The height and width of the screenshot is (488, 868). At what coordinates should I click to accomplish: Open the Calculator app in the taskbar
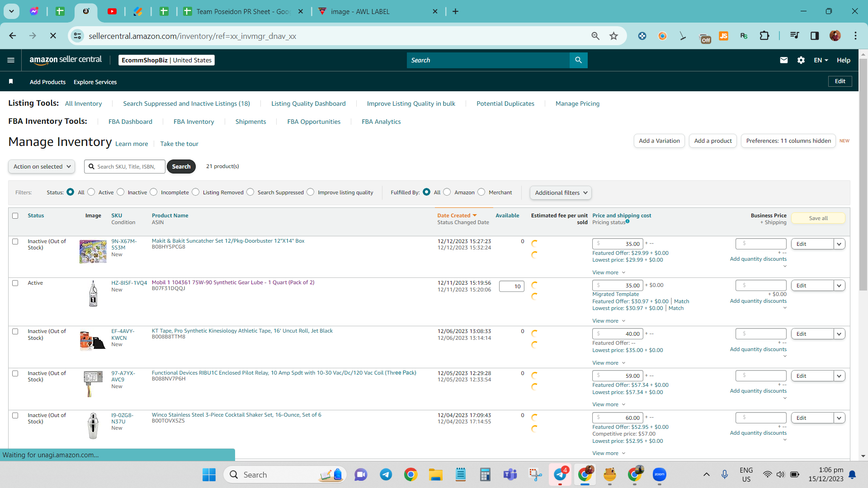[486, 475]
